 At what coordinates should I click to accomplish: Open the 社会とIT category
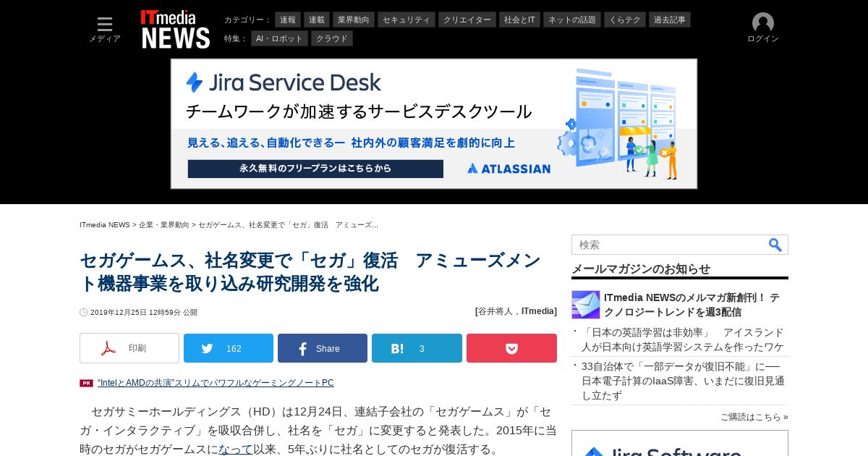[520, 20]
